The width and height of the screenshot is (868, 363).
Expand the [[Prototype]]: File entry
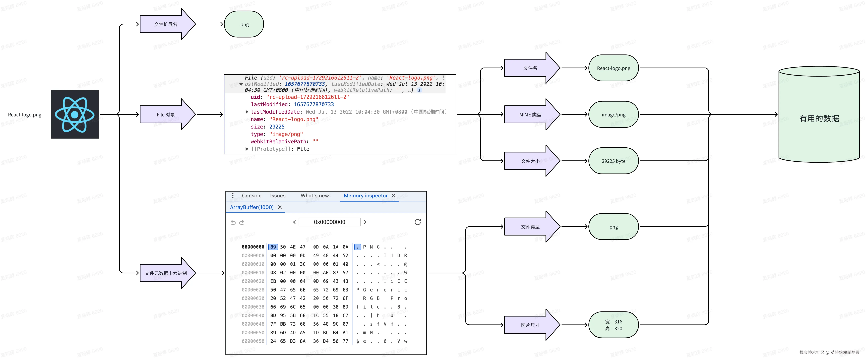tap(247, 149)
